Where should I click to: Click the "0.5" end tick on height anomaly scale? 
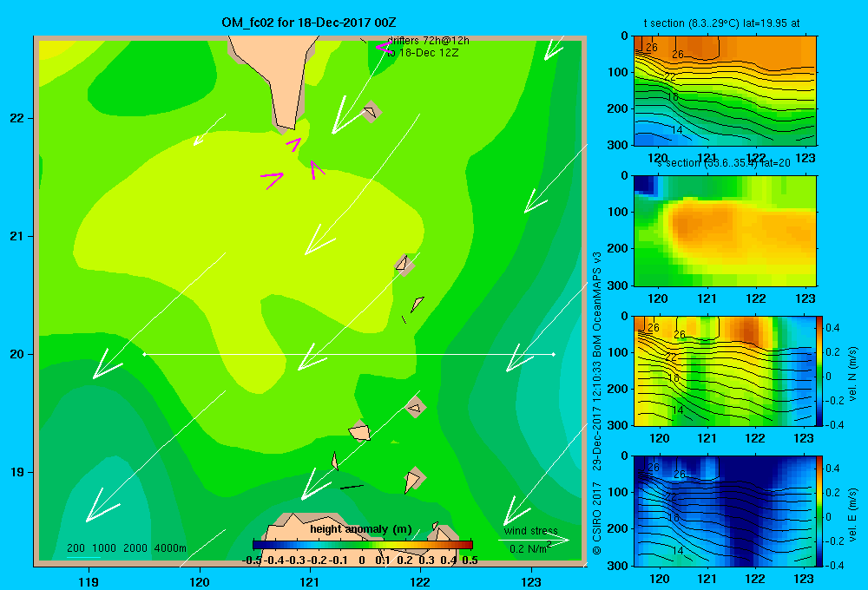pyautogui.click(x=470, y=560)
